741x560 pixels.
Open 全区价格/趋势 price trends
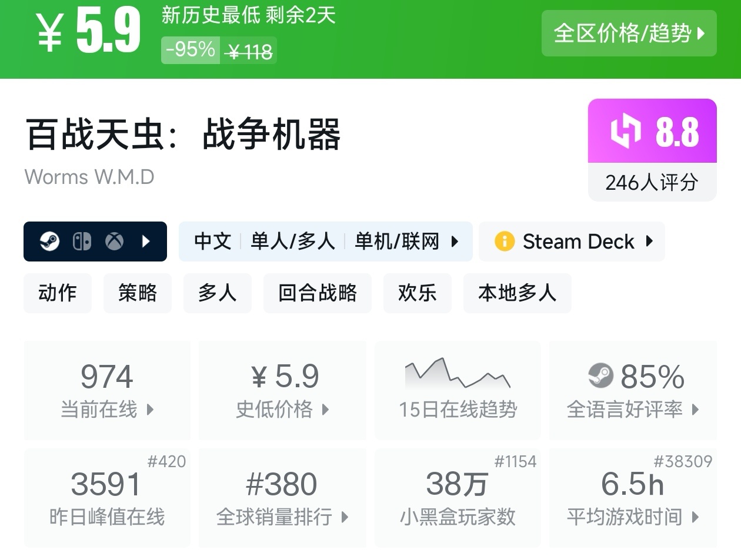629,33
